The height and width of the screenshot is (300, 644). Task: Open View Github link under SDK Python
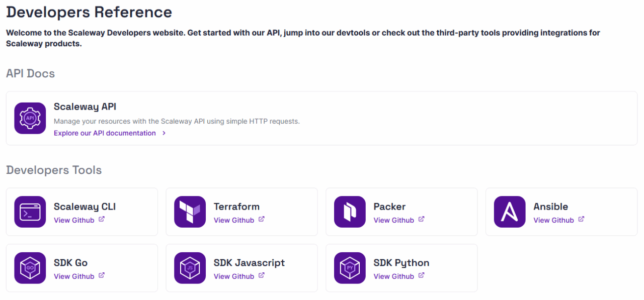(394, 276)
